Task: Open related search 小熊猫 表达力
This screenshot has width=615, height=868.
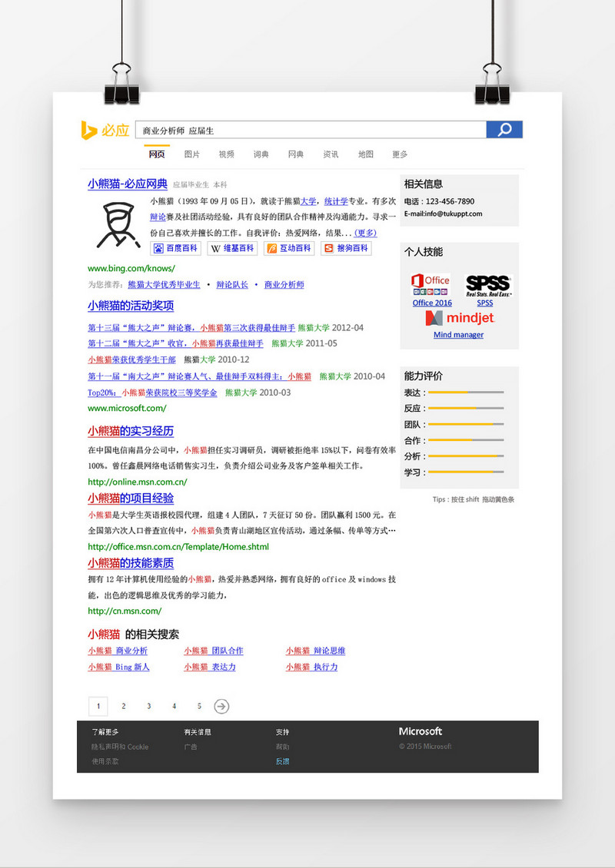Action: (210, 667)
